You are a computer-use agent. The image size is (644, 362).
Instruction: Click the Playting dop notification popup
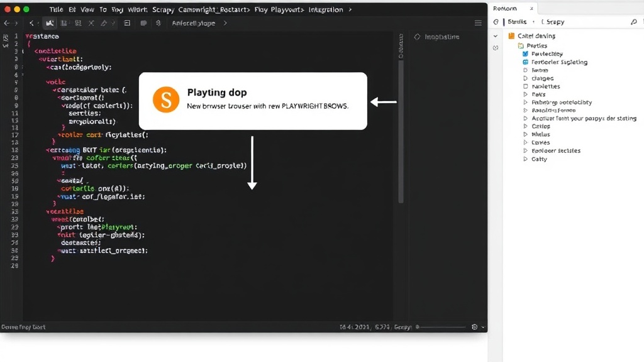[253, 101]
